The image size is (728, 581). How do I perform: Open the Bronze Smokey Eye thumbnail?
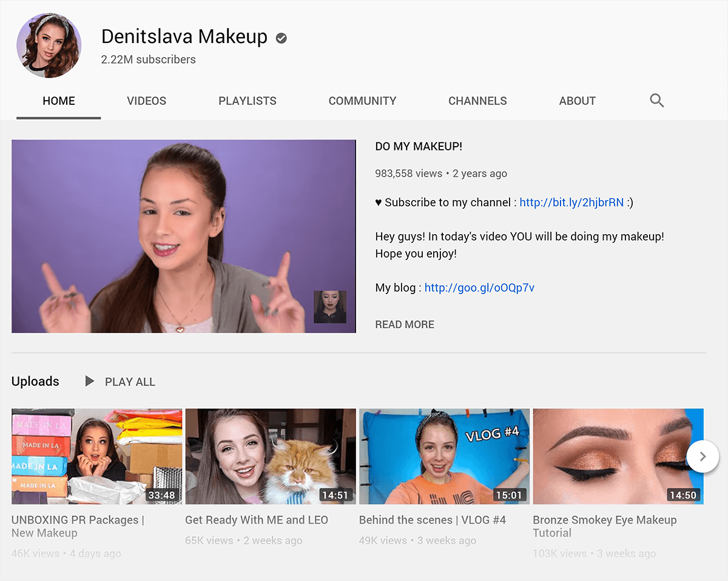pos(618,457)
